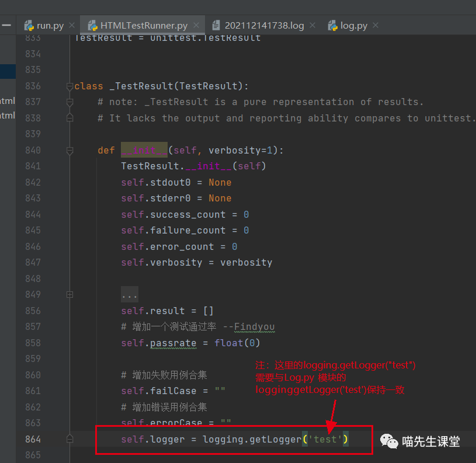Image resolution: width=476 pixels, height=463 pixels.
Task: Click the fold end marker at line 838
Action: (70, 118)
